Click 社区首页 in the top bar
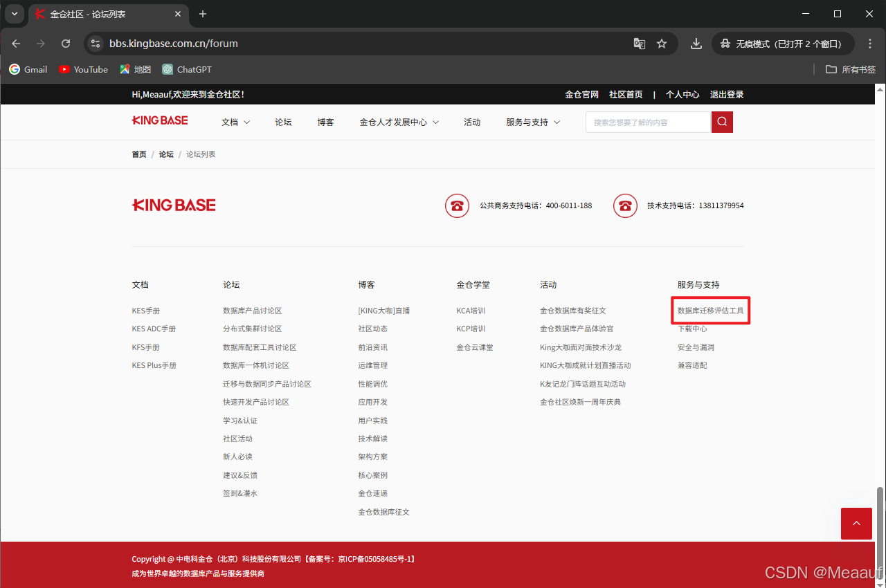This screenshot has width=886, height=588. [626, 94]
